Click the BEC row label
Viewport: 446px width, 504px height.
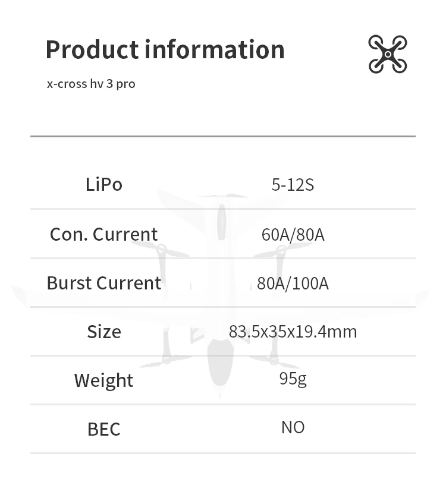[103, 429]
